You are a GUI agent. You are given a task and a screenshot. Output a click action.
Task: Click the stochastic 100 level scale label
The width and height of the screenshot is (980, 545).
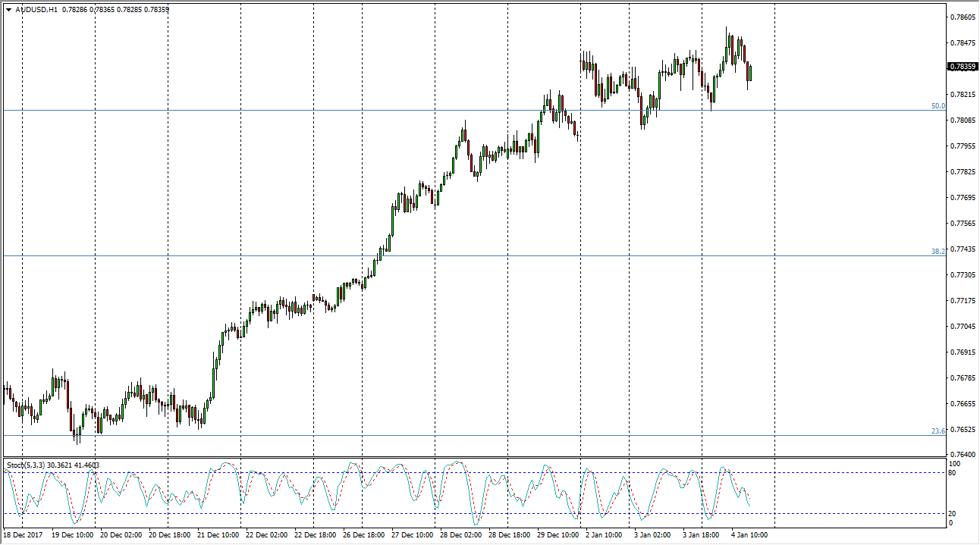(954, 463)
